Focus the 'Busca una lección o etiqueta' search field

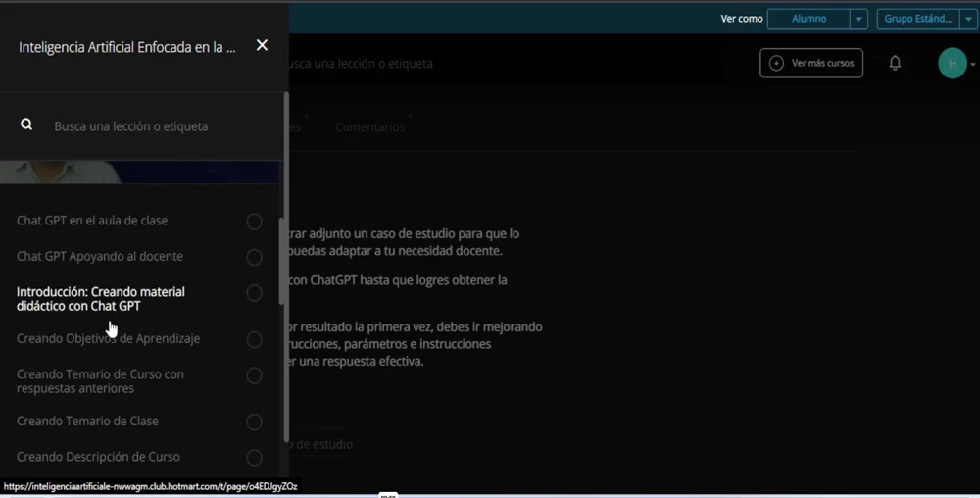pos(147,126)
